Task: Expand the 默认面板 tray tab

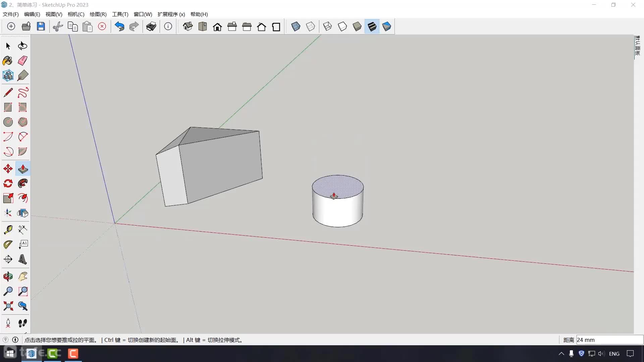Action: (x=637, y=46)
